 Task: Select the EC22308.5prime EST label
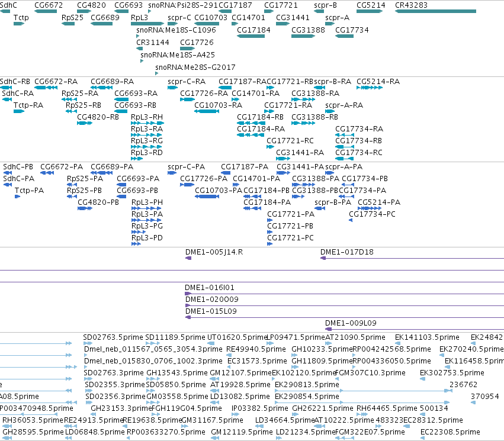pos(450,432)
